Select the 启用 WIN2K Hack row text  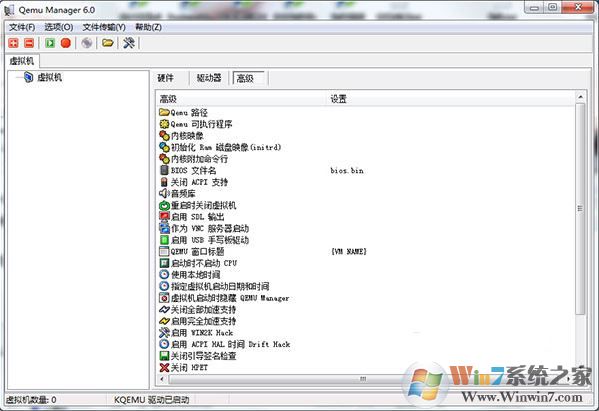[202, 333]
